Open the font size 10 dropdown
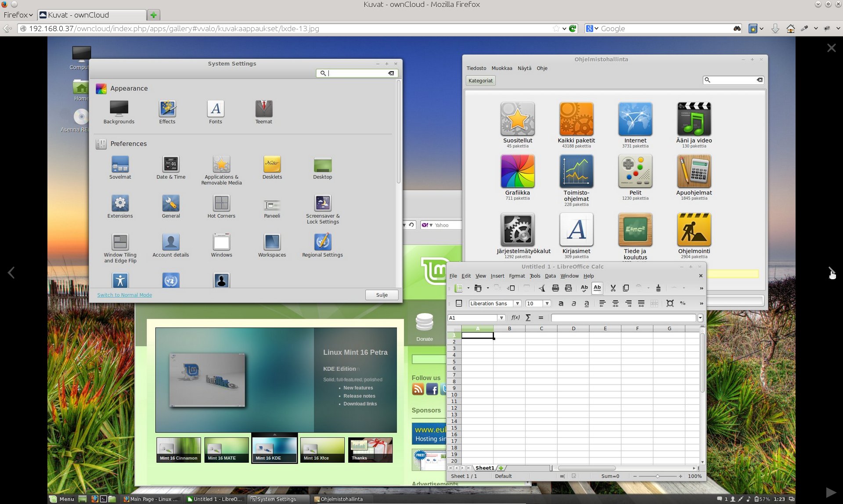The image size is (843, 504). pos(547,303)
